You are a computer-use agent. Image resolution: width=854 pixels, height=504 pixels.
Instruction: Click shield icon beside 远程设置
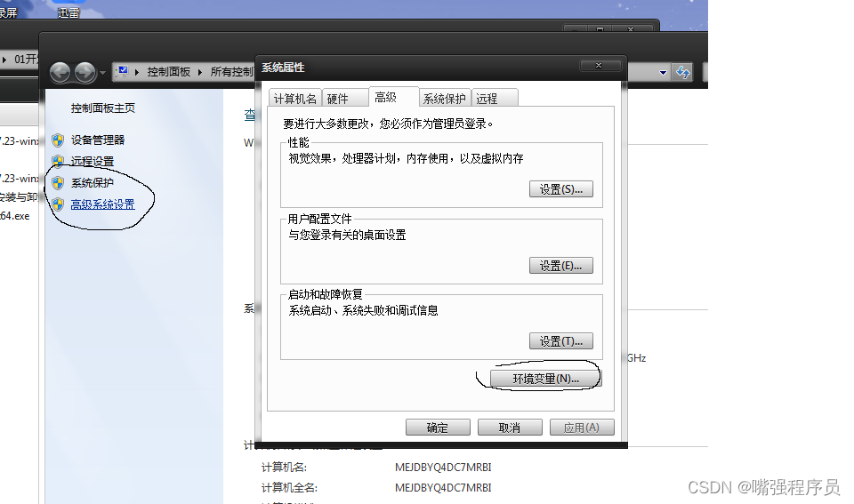[58, 161]
